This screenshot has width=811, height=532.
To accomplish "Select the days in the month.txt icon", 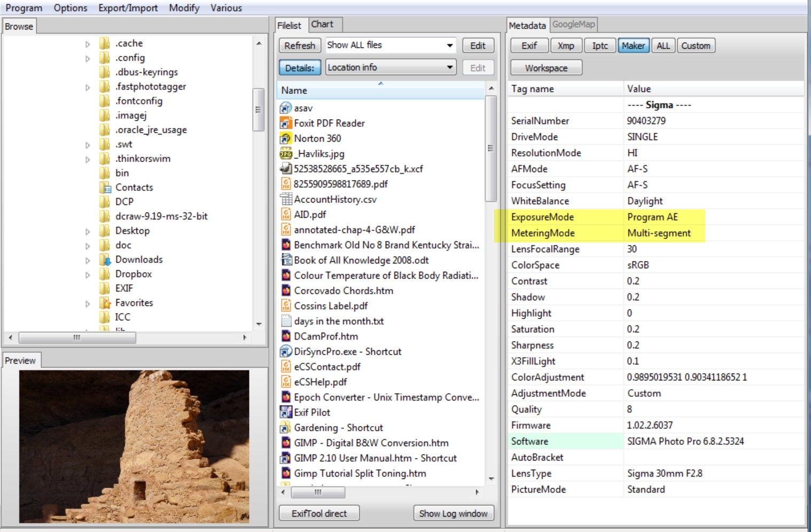I will pos(285,321).
